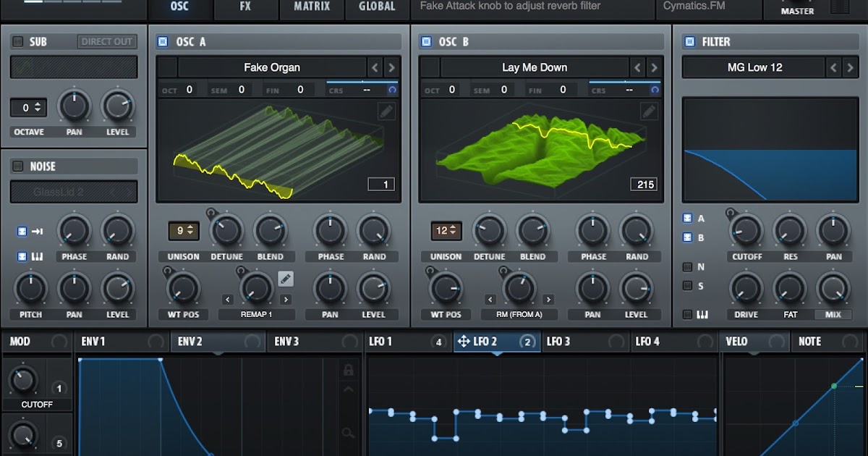Click the OSC A REMAP 1 warp knob
The height and width of the screenshot is (456, 868).
[x=256, y=288]
